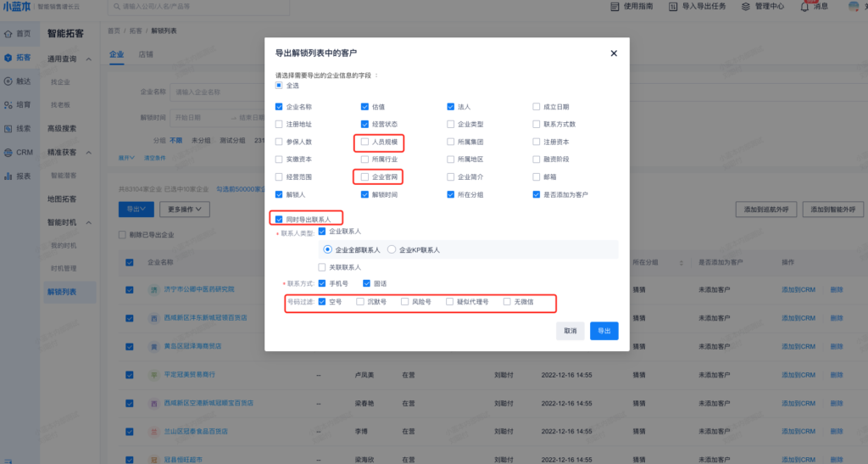Check the 企业官网 field checkbox

point(364,177)
